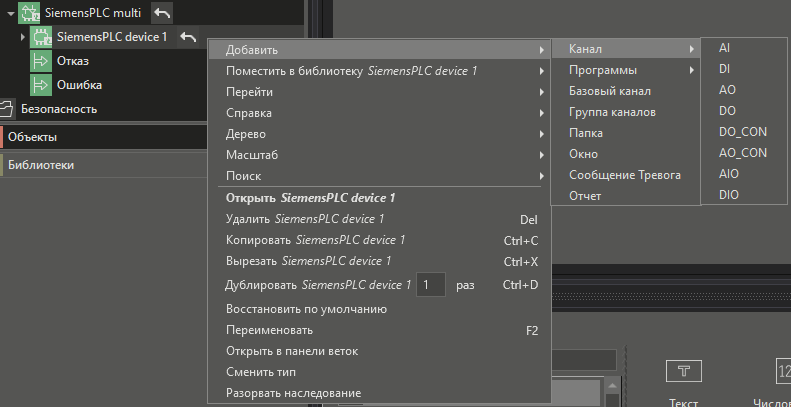Select the Отказ tree item

[x=73, y=61]
